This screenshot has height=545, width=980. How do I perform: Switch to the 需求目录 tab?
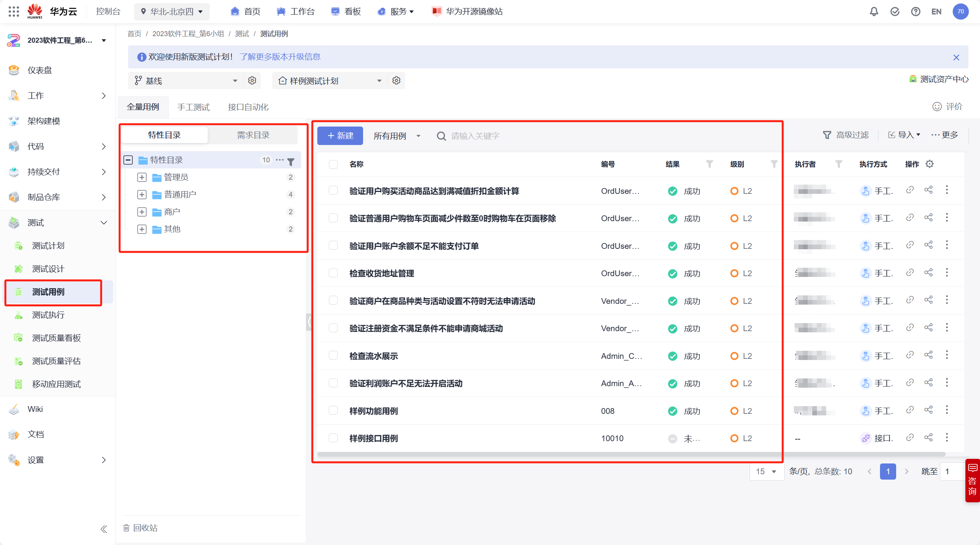(x=253, y=135)
